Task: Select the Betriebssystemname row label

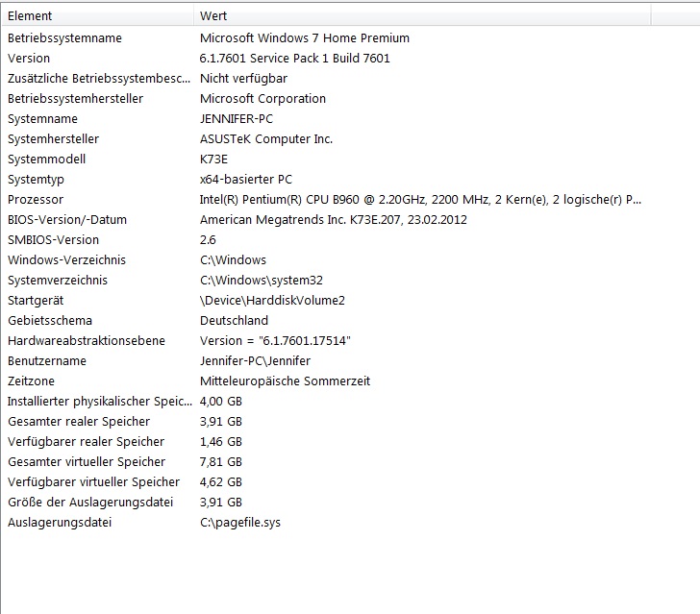Action: pos(64,37)
